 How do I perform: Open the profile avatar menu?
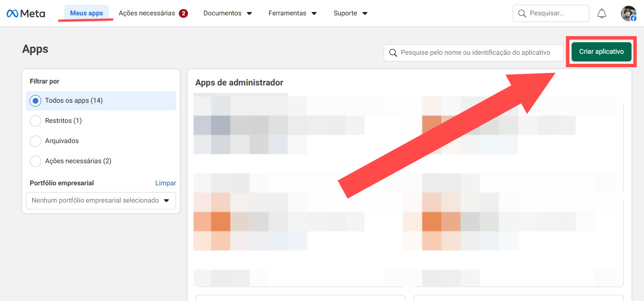pyautogui.click(x=628, y=13)
